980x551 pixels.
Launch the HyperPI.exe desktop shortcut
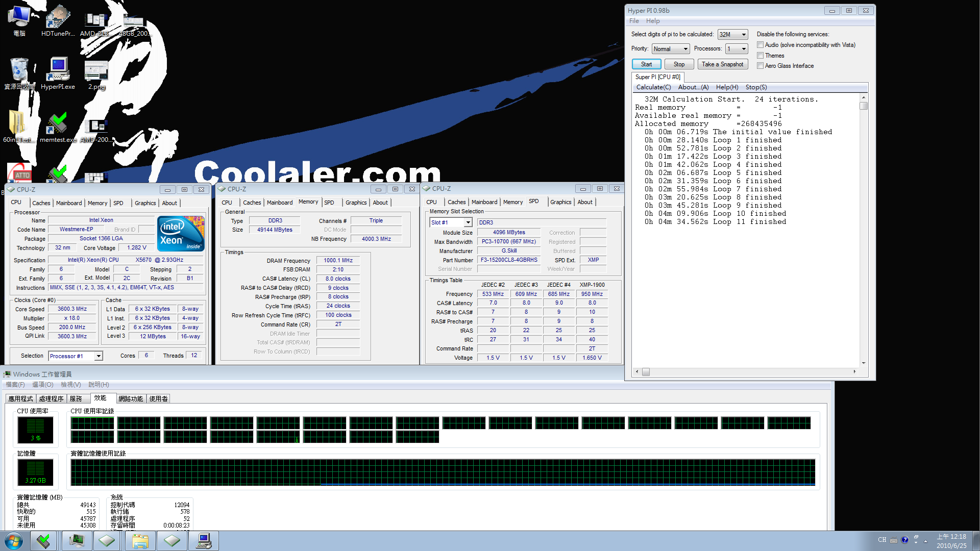click(58, 74)
